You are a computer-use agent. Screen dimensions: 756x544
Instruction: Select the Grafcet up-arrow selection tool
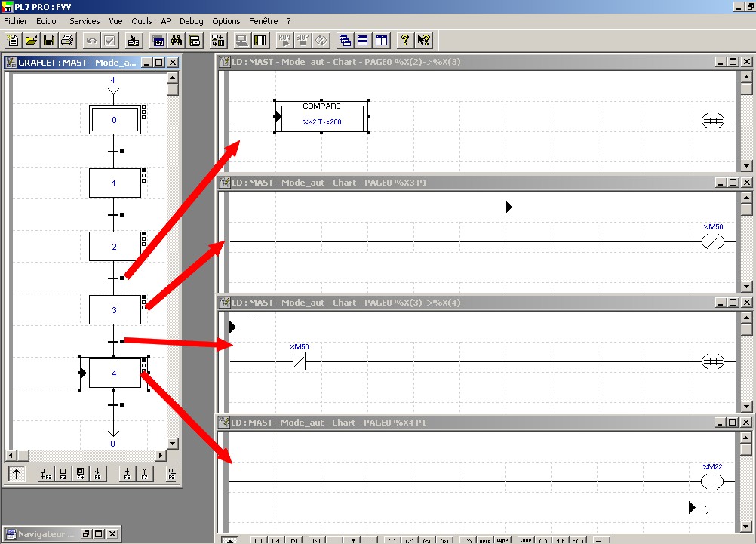[17, 474]
